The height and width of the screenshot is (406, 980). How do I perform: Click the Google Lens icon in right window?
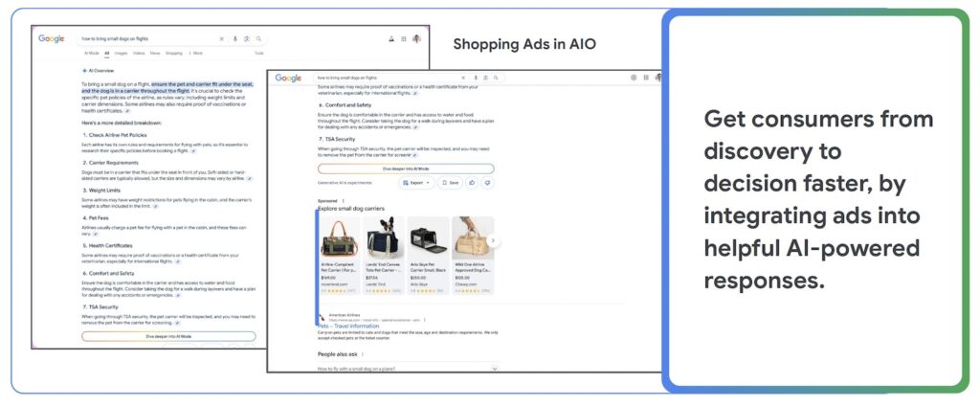484,78
